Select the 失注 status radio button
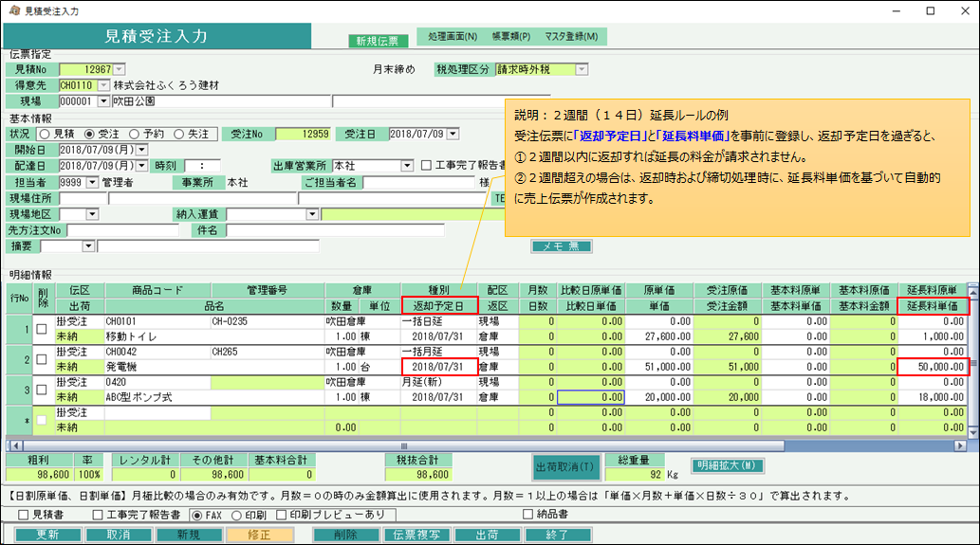Image resolution: width=980 pixels, height=545 pixels. [178, 135]
